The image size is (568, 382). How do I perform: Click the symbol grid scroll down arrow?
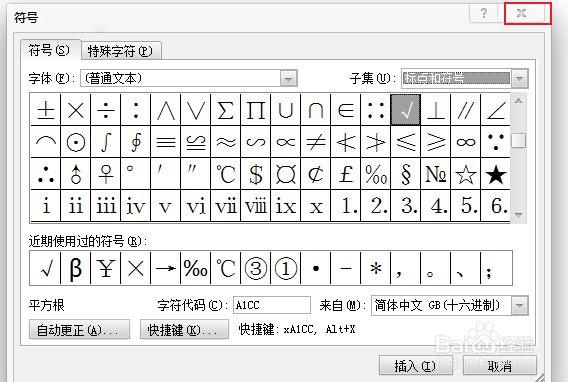click(x=518, y=215)
